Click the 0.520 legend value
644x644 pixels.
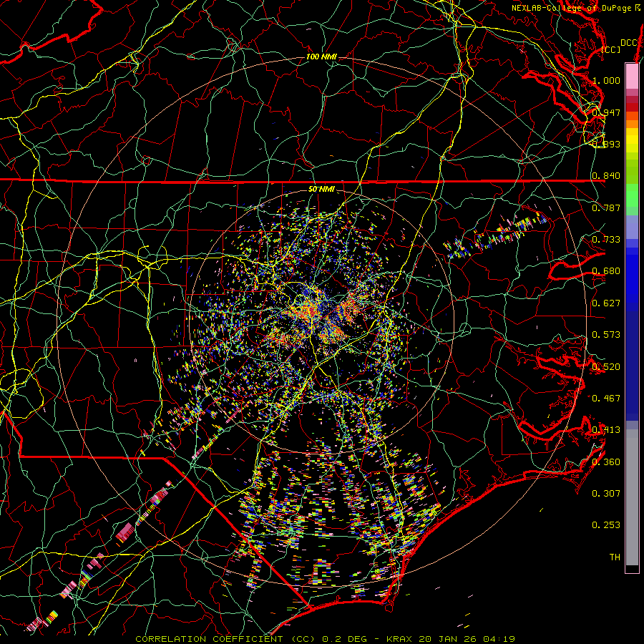[x=606, y=366]
